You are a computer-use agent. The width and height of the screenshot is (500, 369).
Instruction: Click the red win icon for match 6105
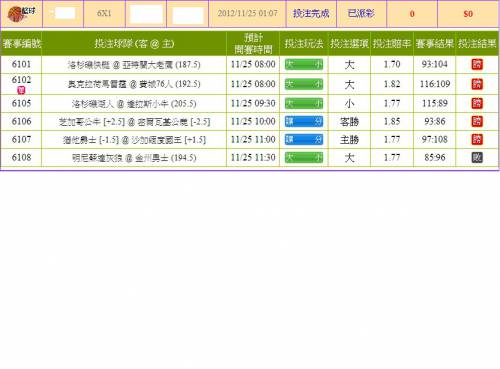477,103
